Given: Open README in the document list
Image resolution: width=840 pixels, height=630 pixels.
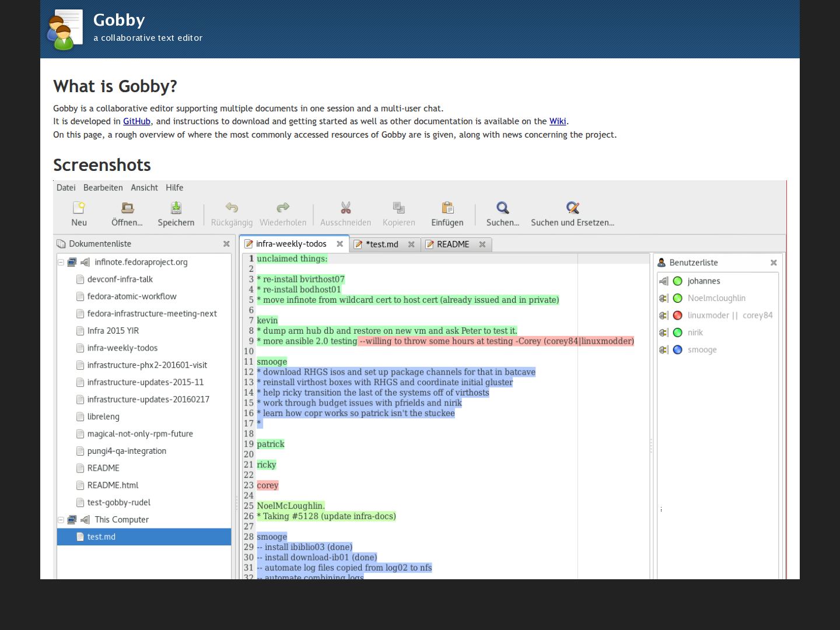Looking at the screenshot, I should click(103, 468).
